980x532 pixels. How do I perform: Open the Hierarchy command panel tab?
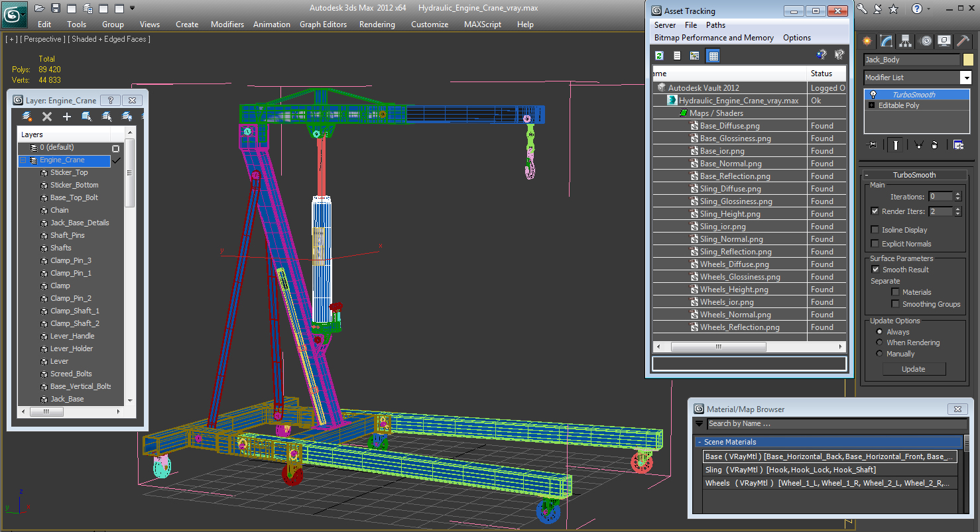point(906,41)
